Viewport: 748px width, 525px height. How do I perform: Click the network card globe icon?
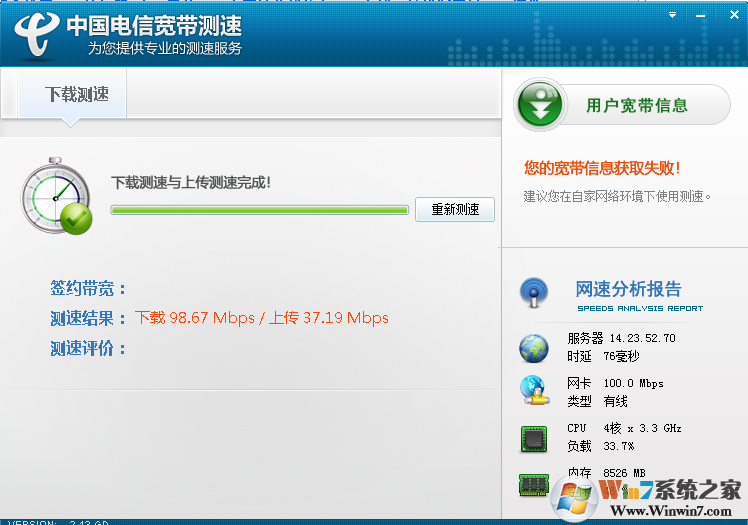click(x=534, y=391)
